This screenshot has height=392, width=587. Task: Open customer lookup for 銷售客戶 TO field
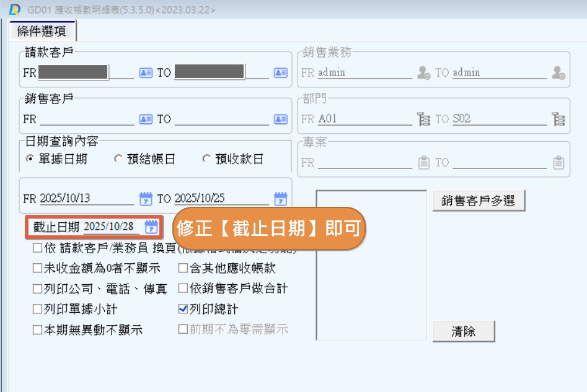tap(280, 120)
